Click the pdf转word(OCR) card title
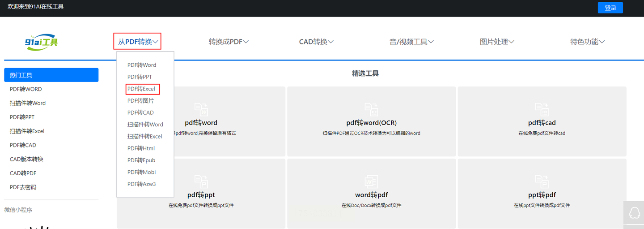 point(371,123)
